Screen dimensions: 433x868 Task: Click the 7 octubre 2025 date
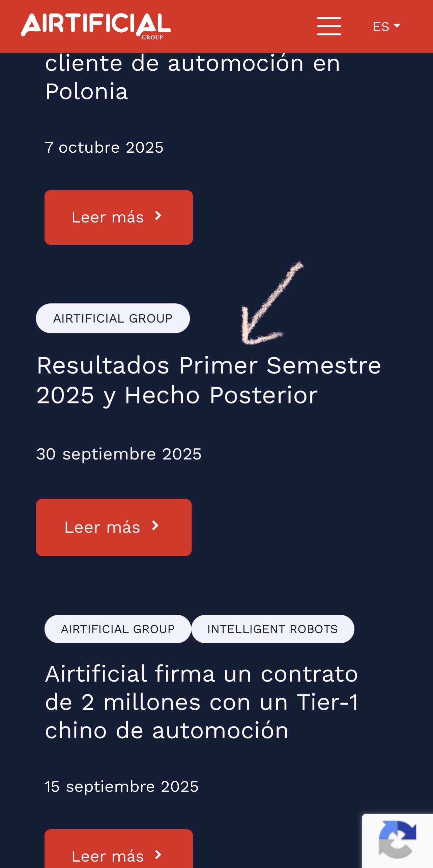coord(104,147)
